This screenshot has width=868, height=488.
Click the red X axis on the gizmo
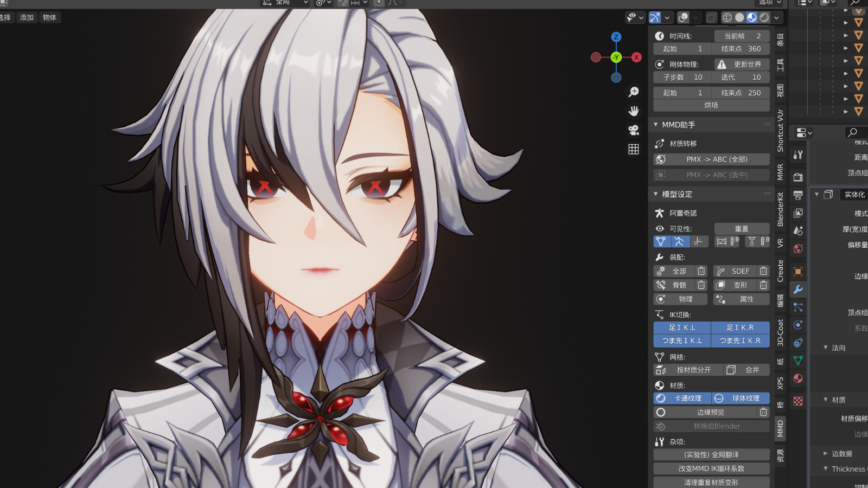click(x=637, y=57)
